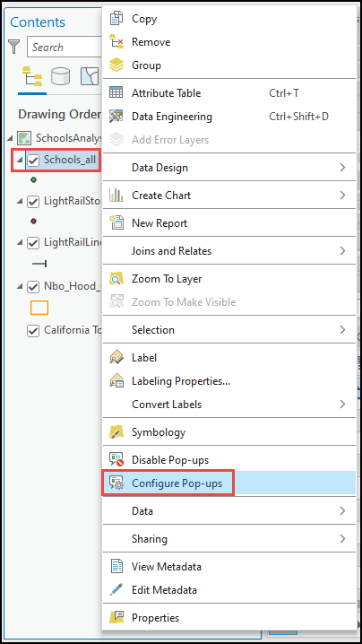Toggle the LightRailStops layer visibility checkbox
Viewport: 362px width, 644px height.
point(33,202)
